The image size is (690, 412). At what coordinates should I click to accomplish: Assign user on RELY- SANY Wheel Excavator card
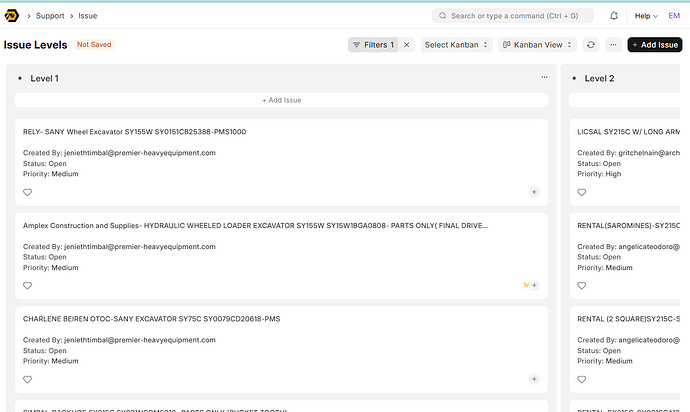534,192
